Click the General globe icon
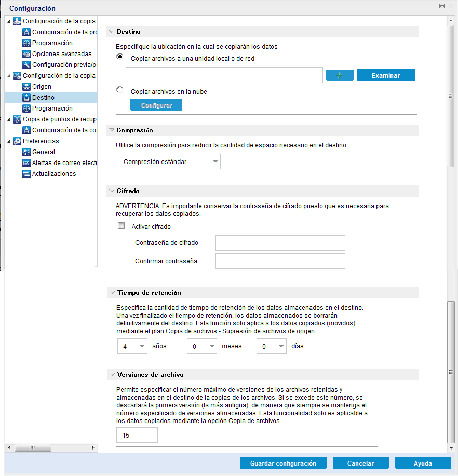Image resolution: width=458 pixels, height=476 pixels. point(26,153)
